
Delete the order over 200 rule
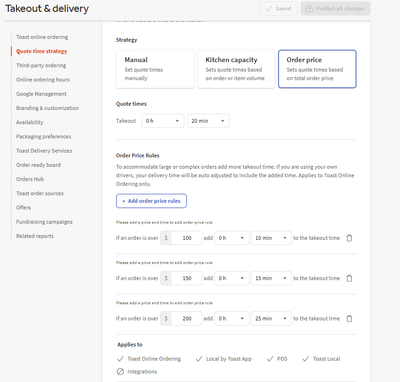(349, 319)
